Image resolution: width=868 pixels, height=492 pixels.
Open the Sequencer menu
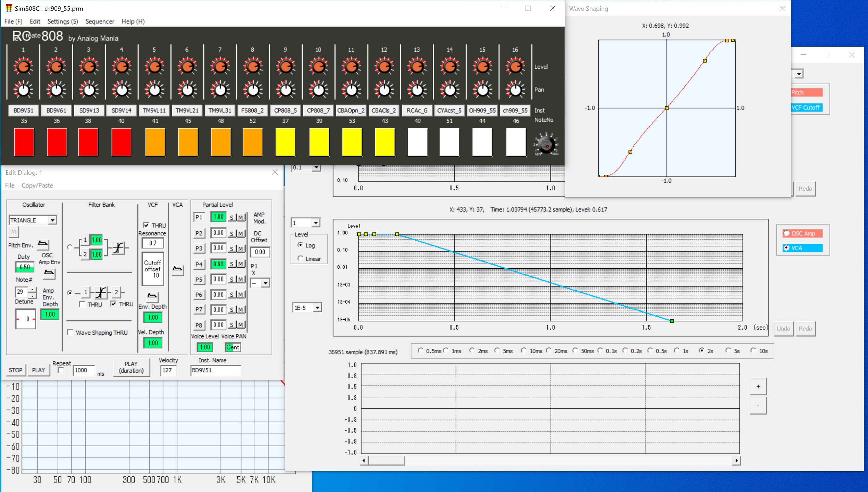point(100,21)
